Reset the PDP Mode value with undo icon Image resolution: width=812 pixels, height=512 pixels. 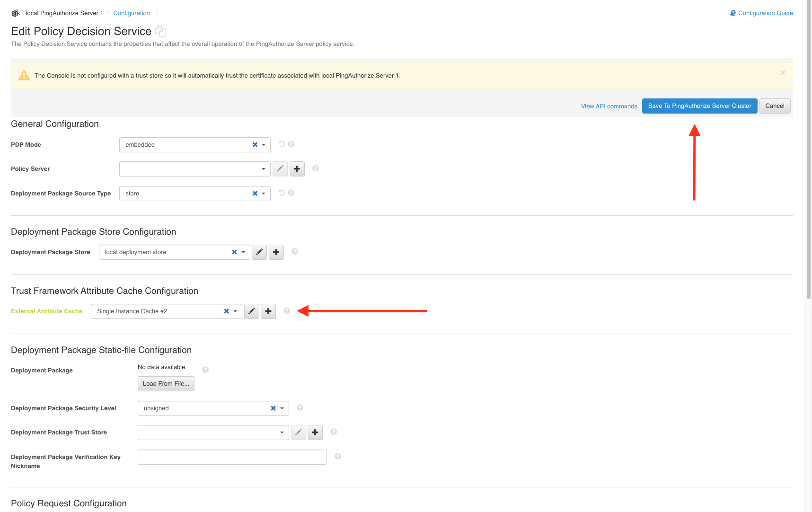coord(282,144)
